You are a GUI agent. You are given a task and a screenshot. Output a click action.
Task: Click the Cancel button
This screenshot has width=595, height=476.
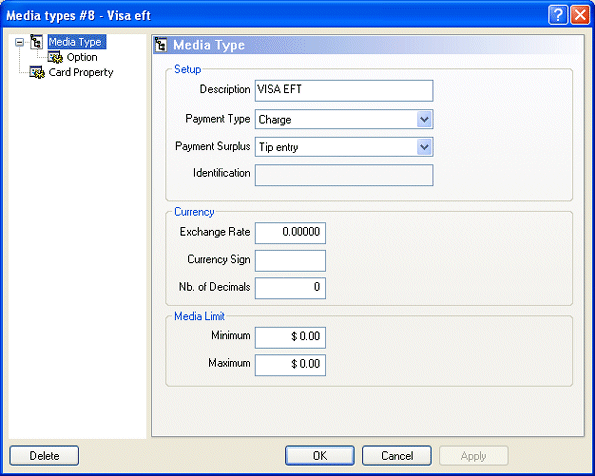coord(397,456)
